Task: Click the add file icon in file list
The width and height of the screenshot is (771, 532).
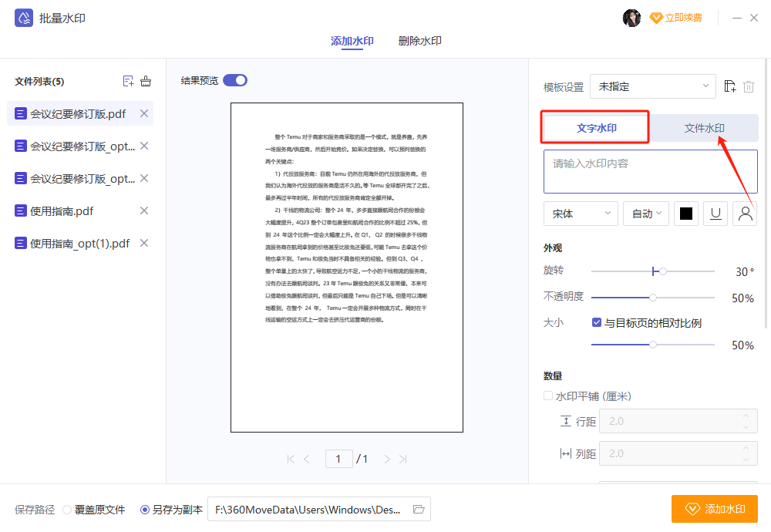Action: (x=128, y=82)
